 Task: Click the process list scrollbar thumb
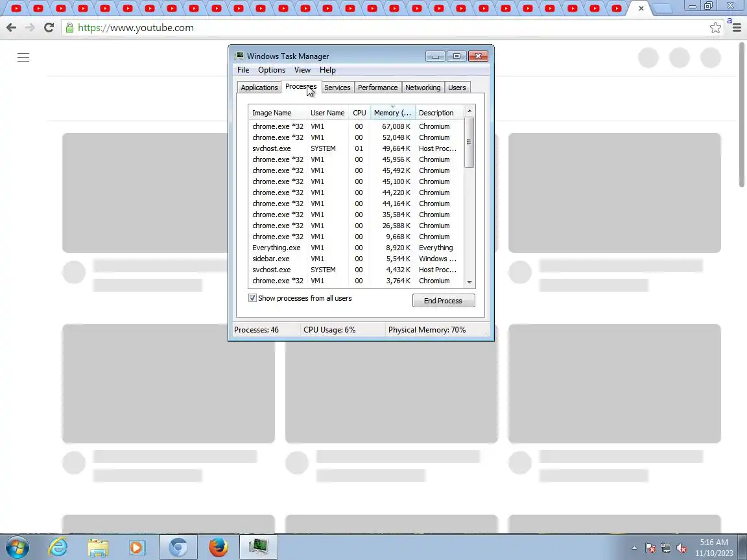point(469,142)
